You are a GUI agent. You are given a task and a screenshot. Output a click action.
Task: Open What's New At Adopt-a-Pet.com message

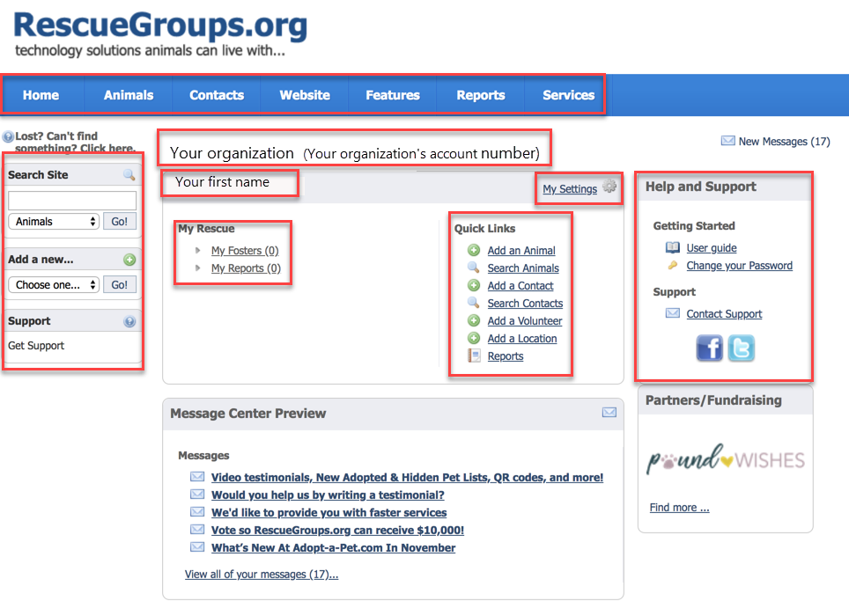click(x=333, y=548)
